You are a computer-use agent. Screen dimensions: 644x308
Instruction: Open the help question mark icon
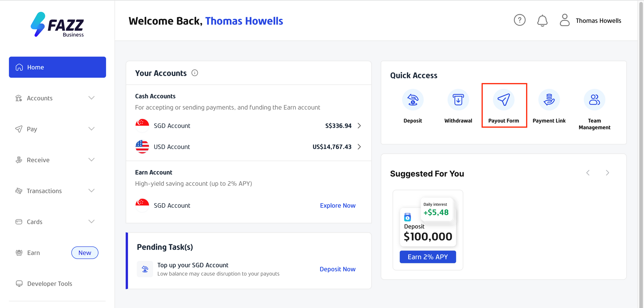519,20
